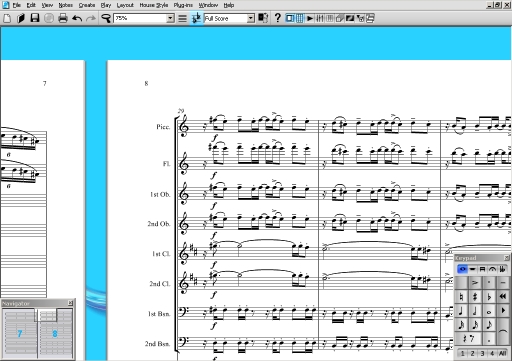Open the Create menu
The width and height of the screenshot is (512, 361).
point(87,5)
